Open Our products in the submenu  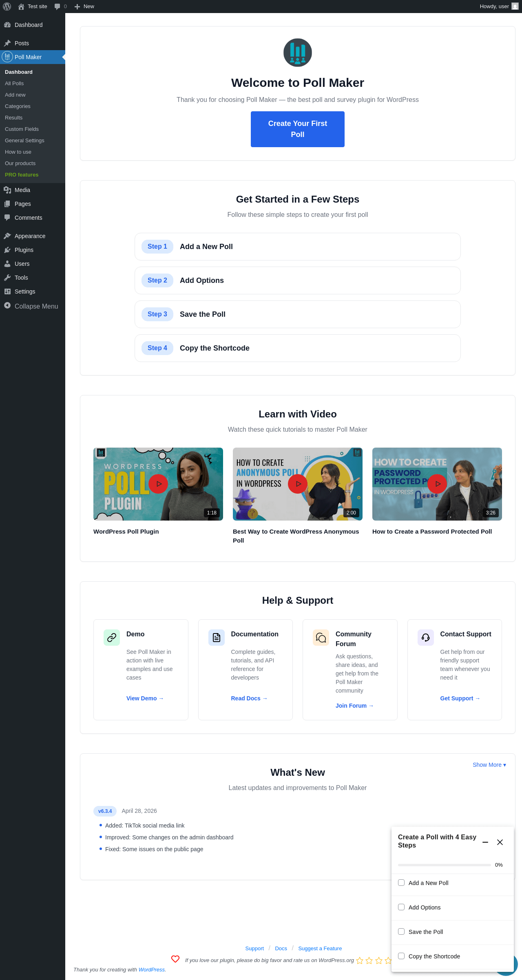pyautogui.click(x=20, y=163)
